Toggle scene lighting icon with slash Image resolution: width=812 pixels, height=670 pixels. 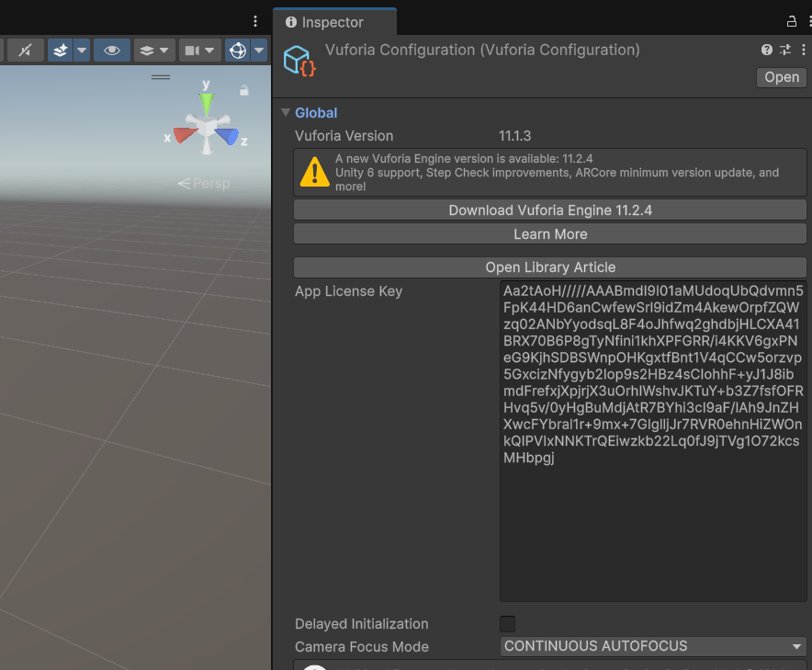point(25,51)
